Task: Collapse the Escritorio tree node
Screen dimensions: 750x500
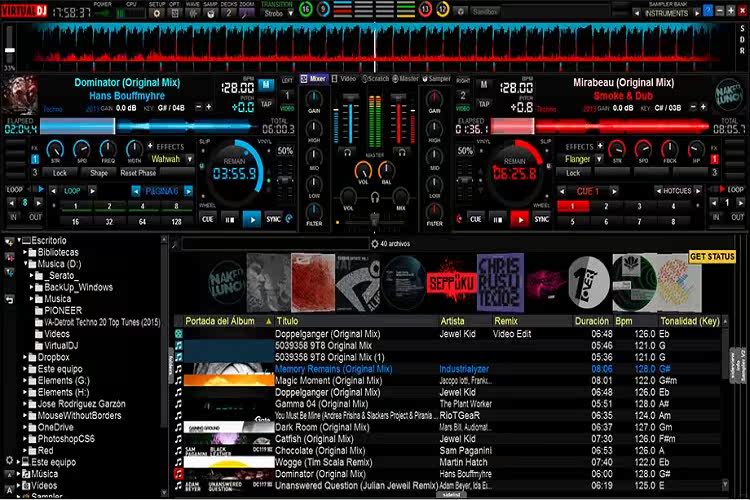Action: click(19, 240)
